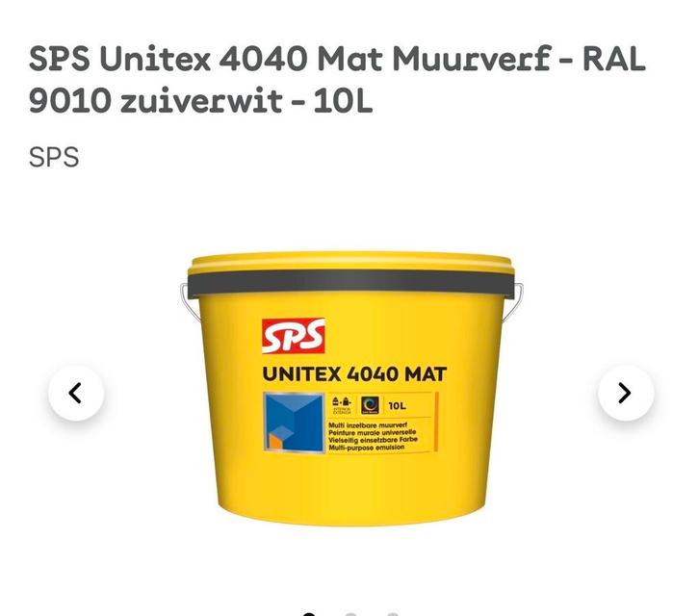Select the first active carousel dot
The width and height of the screenshot is (699, 616).
pyautogui.click(x=309, y=614)
